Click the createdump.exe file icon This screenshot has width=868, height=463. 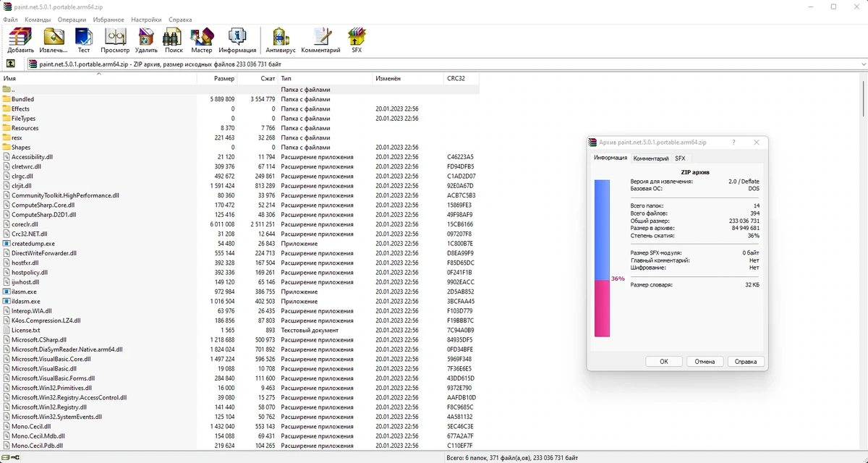pos(7,244)
